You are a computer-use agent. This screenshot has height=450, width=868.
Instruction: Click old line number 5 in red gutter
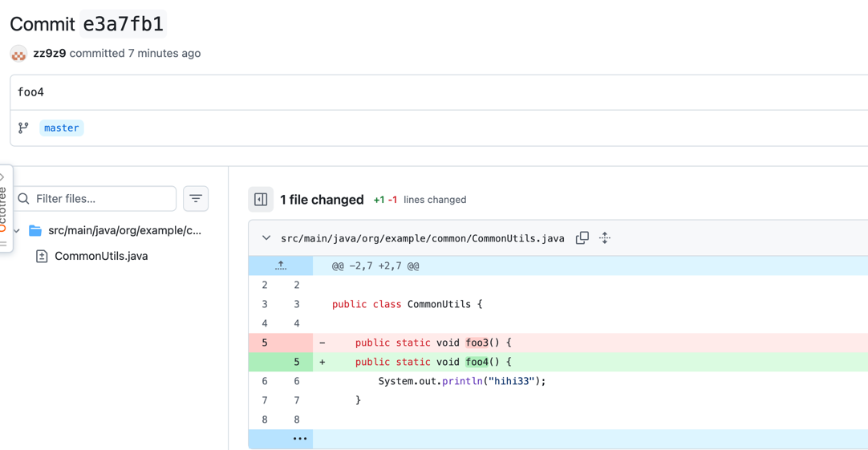coord(265,343)
